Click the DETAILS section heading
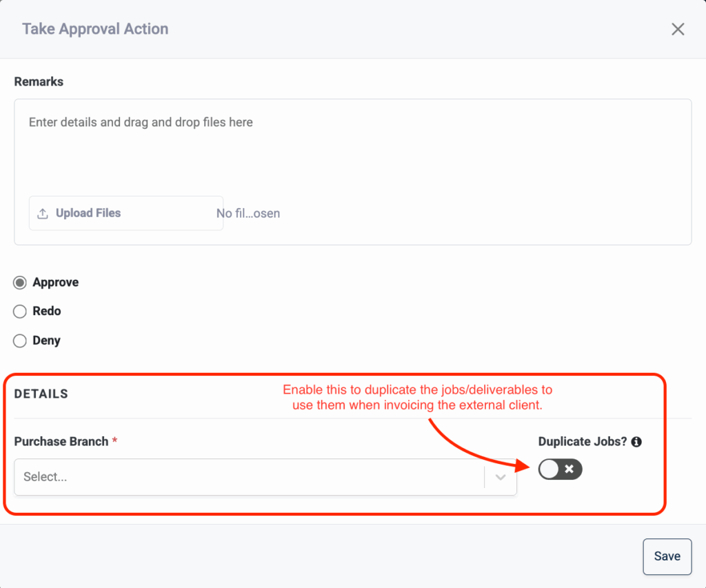The width and height of the screenshot is (706, 588). point(41,394)
